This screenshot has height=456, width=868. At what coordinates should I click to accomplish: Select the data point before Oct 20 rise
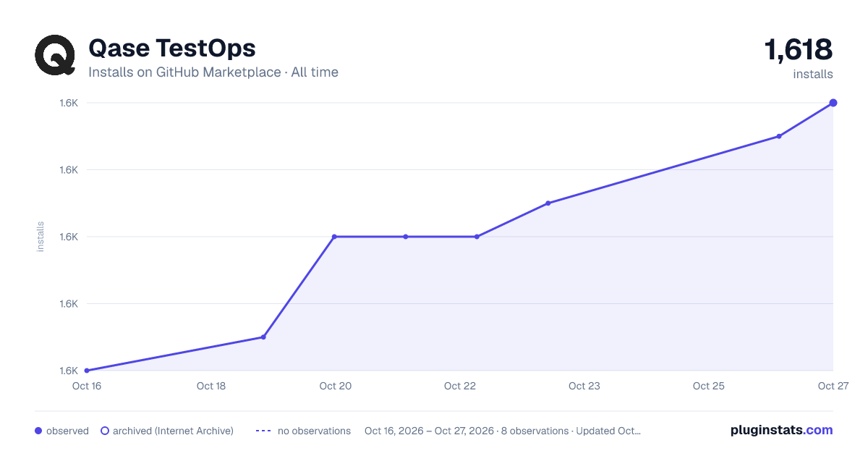pos(263,337)
